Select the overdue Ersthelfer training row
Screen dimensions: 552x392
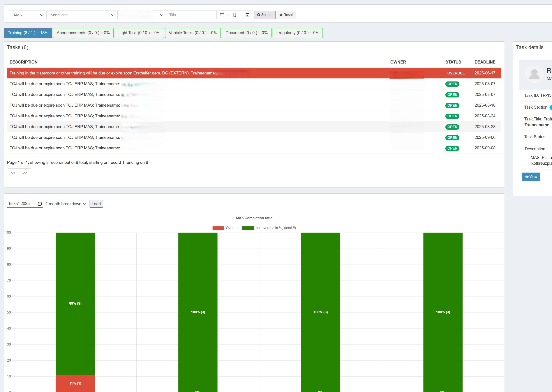tap(112, 73)
